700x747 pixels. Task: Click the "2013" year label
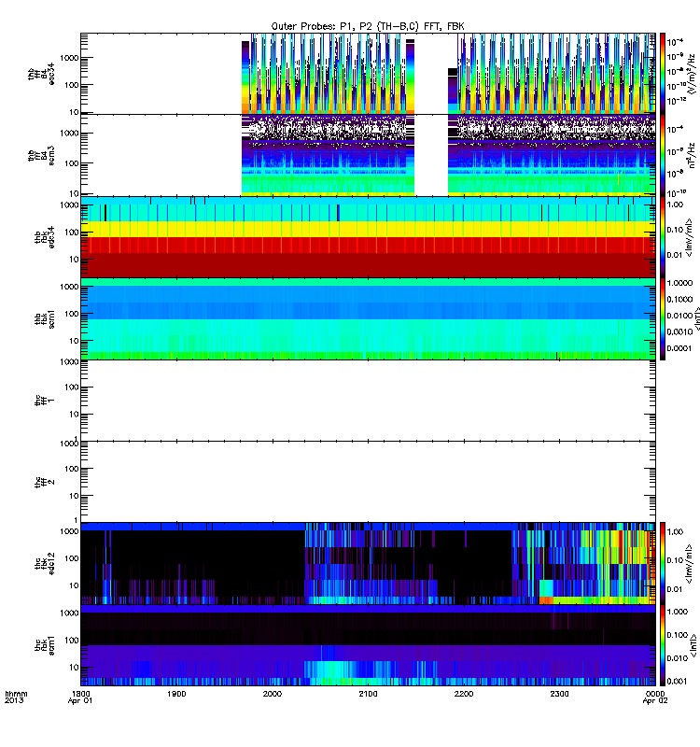pyautogui.click(x=14, y=700)
